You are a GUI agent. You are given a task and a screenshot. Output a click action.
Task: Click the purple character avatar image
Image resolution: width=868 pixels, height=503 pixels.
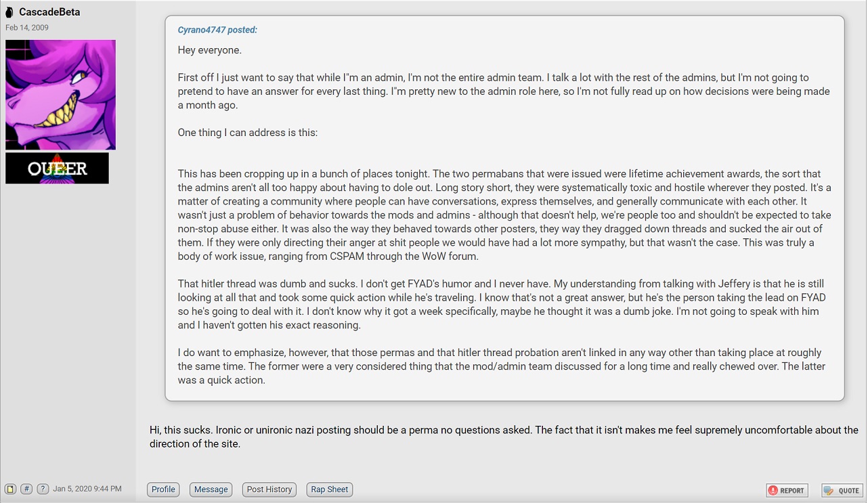click(x=60, y=95)
